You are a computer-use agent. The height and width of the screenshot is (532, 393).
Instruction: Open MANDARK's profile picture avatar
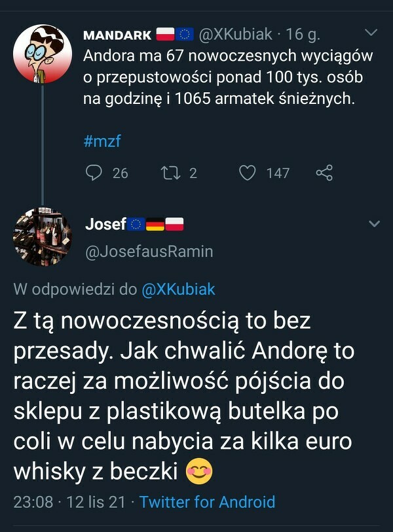pyautogui.click(x=42, y=54)
